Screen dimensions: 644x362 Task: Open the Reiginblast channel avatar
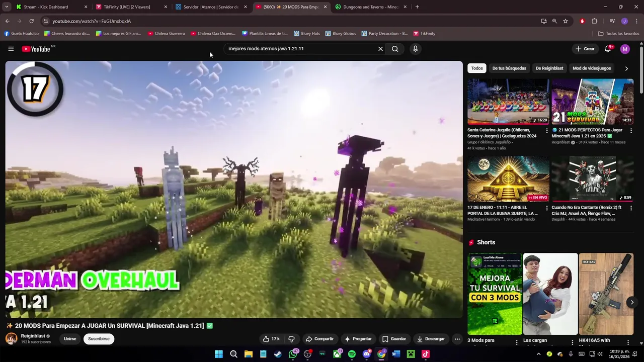[x=11, y=338]
